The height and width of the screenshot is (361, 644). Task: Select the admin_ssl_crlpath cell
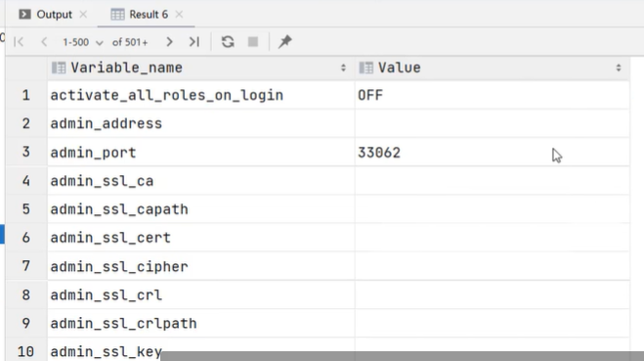pyautogui.click(x=201, y=323)
